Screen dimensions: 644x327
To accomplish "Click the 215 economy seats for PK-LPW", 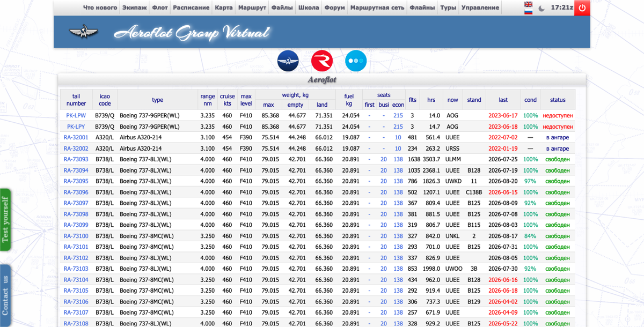I will click(x=398, y=116).
